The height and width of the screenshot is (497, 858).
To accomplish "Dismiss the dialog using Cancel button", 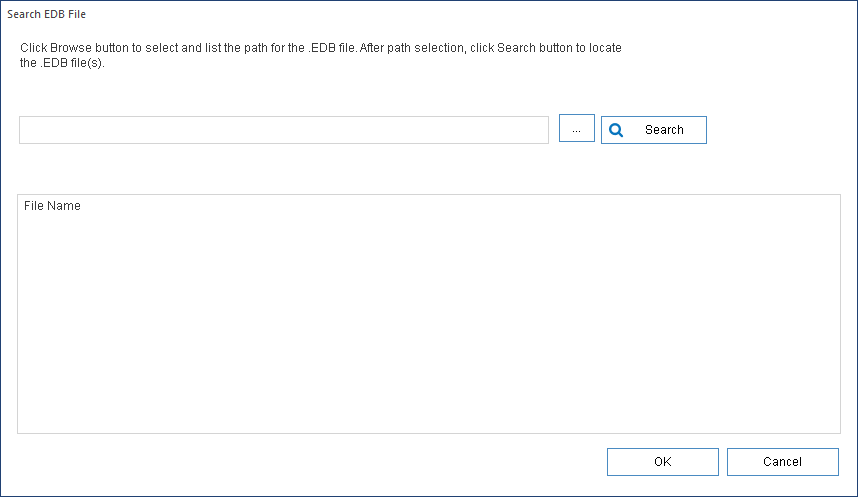I will (x=782, y=461).
